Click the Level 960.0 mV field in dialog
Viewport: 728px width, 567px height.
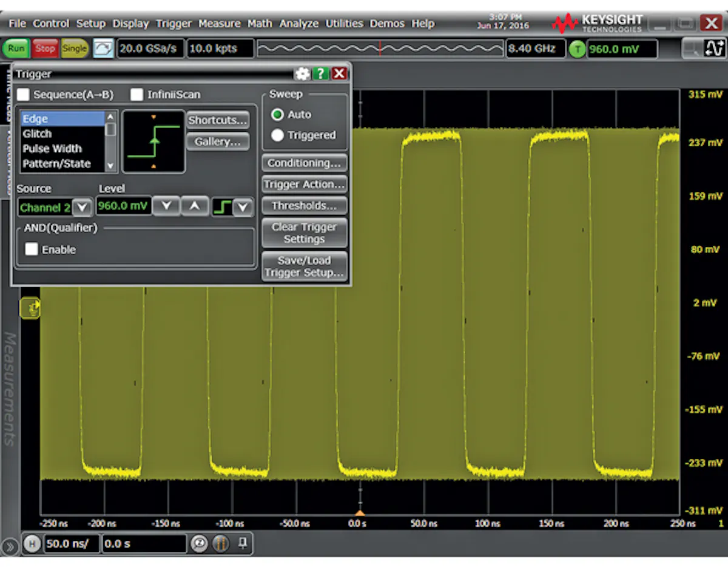pyautogui.click(x=124, y=206)
